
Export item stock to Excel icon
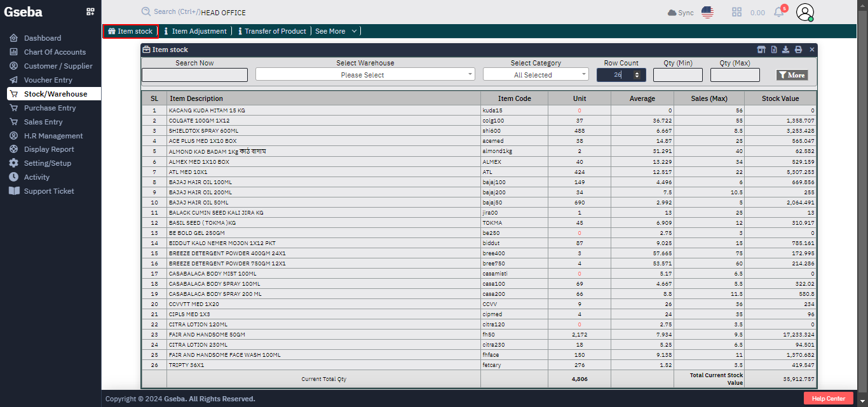[x=774, y=50]
